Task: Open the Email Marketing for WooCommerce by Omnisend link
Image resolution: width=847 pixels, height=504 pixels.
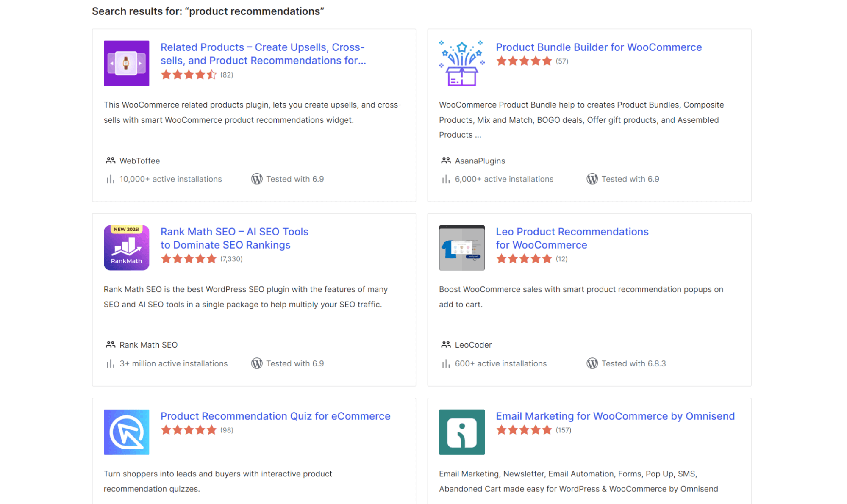Action: click(615, 416)
